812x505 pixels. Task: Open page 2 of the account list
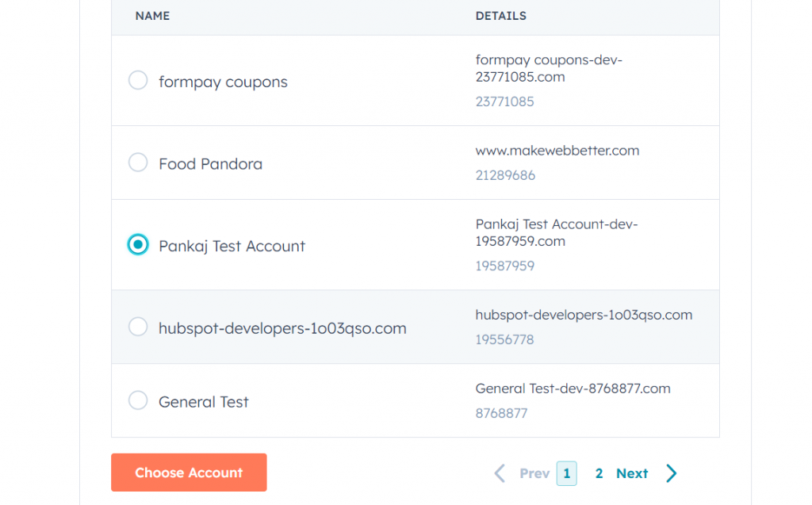[x=599, y=473]
